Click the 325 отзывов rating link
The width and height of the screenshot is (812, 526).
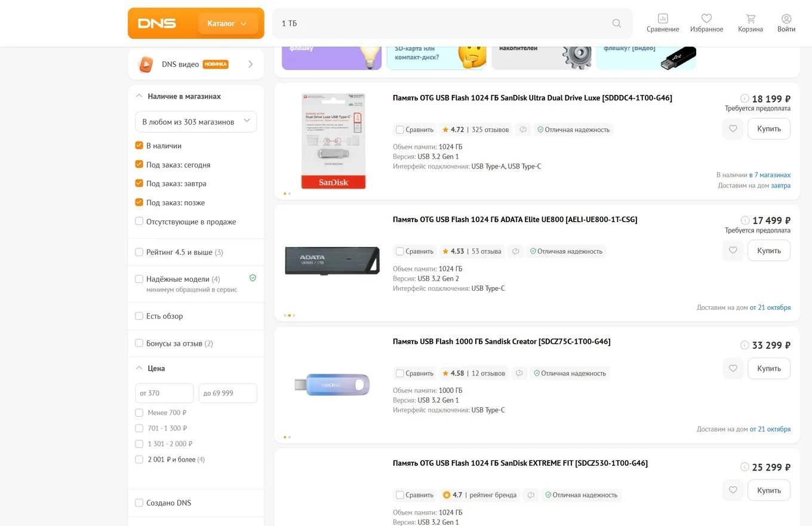pyautogui.click(x=490, y=130)
